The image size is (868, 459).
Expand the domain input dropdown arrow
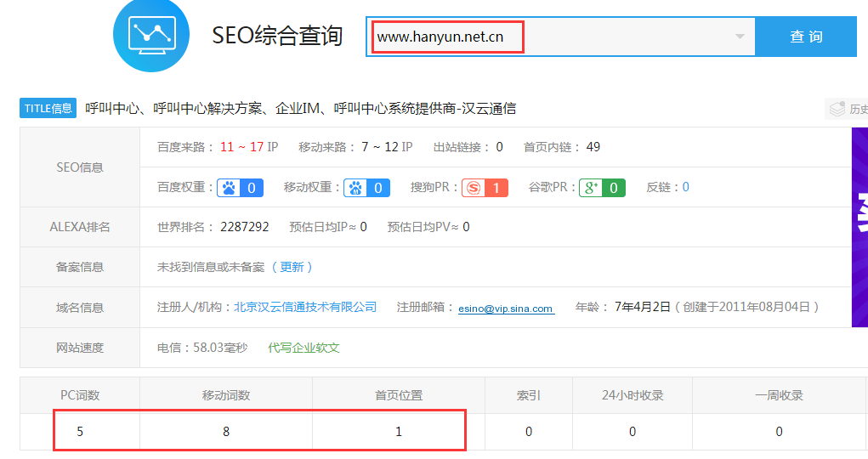click(740, 37)
